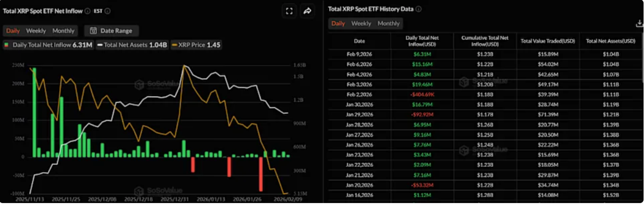Click the -$53.32M outflow value
644x204 pixels.
click(422, 185)
